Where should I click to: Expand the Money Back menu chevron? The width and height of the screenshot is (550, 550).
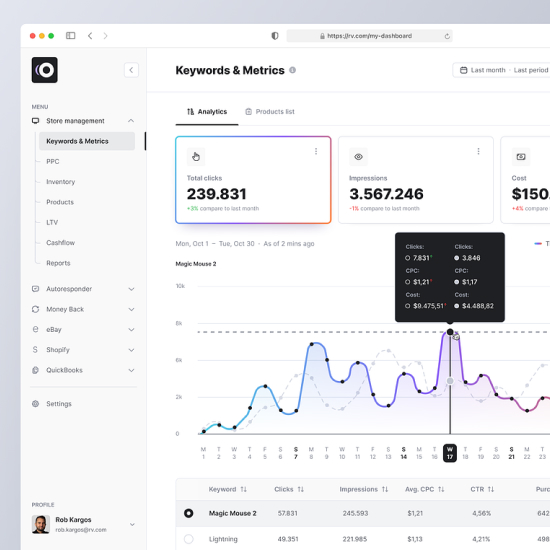(x=131, y=309)
